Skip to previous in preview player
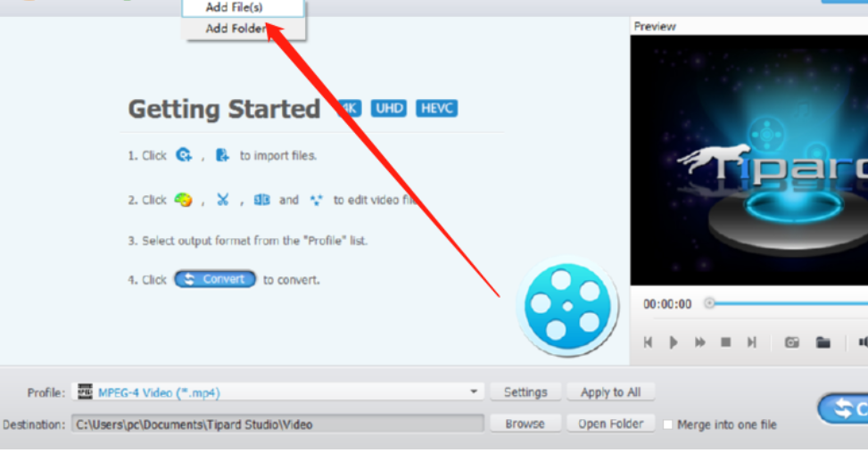 tap(648, 342)
